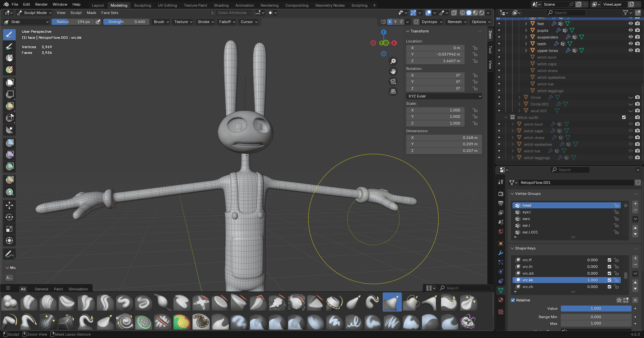Open the Falloff dropdown
The image size is (644, 338).
pos(227,22)
